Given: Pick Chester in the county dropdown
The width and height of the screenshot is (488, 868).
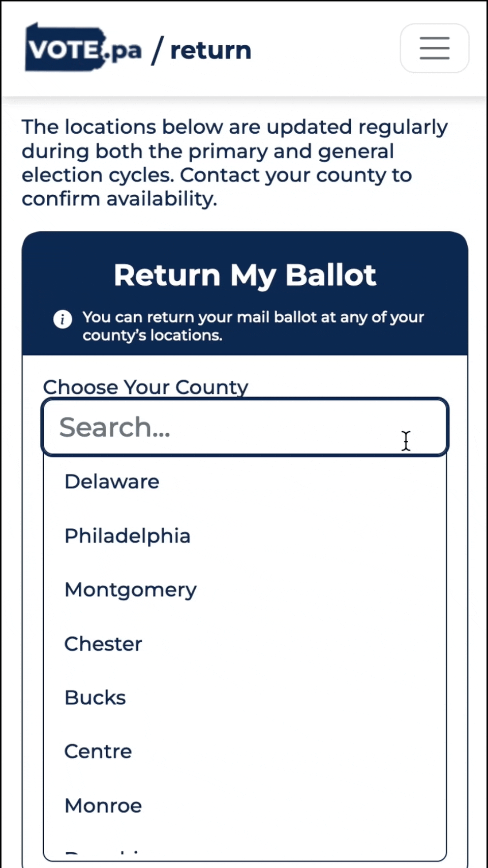Looking at the screenshot, I should click(x=245, y=644).
